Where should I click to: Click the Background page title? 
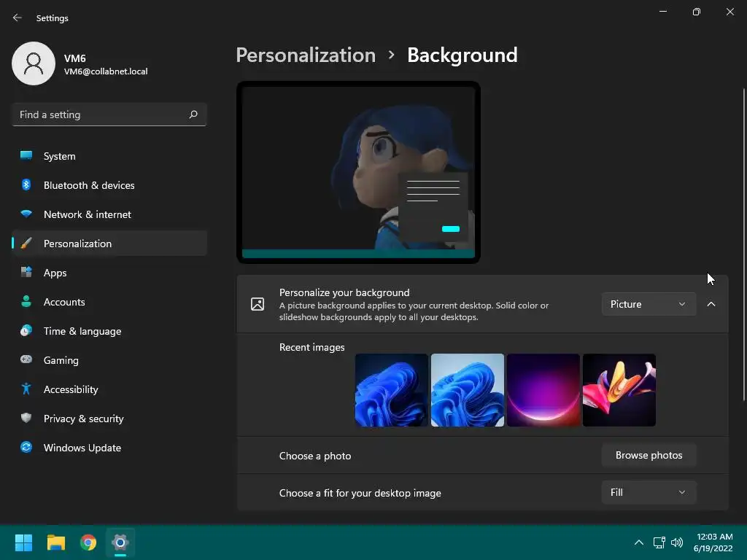pos(462,55)
